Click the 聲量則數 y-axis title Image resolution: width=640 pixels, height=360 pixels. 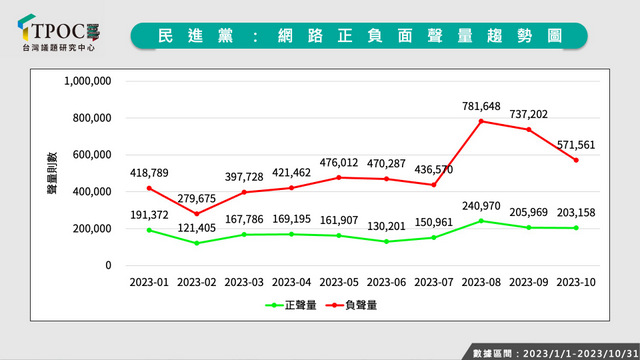point(52,173)
